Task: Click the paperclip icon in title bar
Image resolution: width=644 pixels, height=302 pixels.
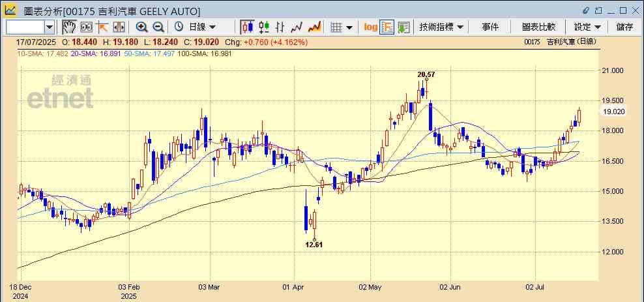Action: point(586,10)
